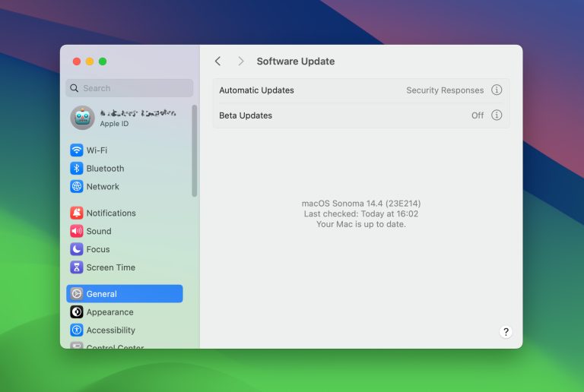Screen dimensions: 584x392
Task: Select the Focus moon icon
Action: point(77,250)
